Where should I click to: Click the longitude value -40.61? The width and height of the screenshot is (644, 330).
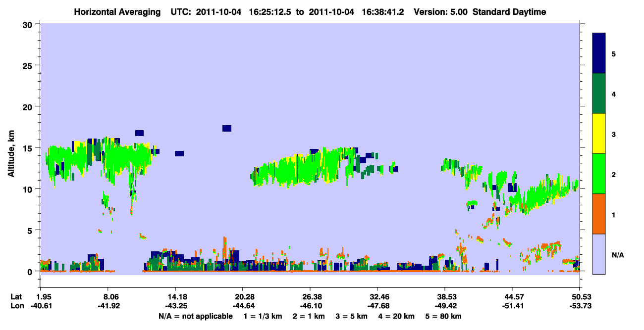pos(41,306)
